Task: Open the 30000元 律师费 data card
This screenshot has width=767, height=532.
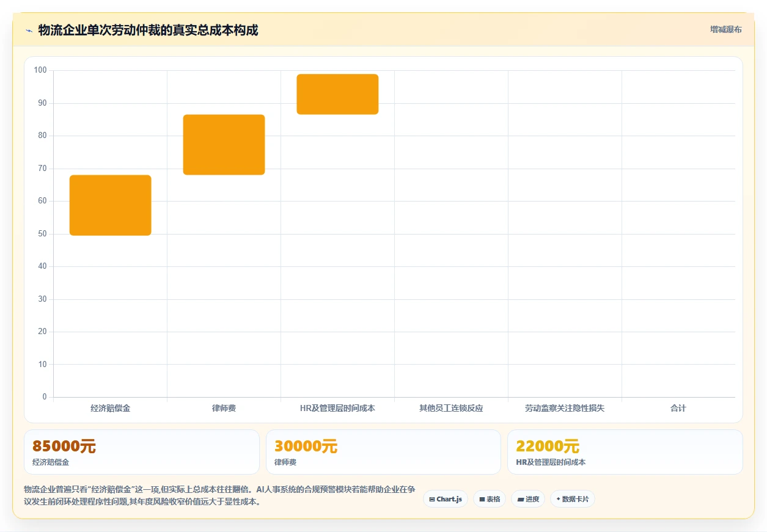Action: 383,452
